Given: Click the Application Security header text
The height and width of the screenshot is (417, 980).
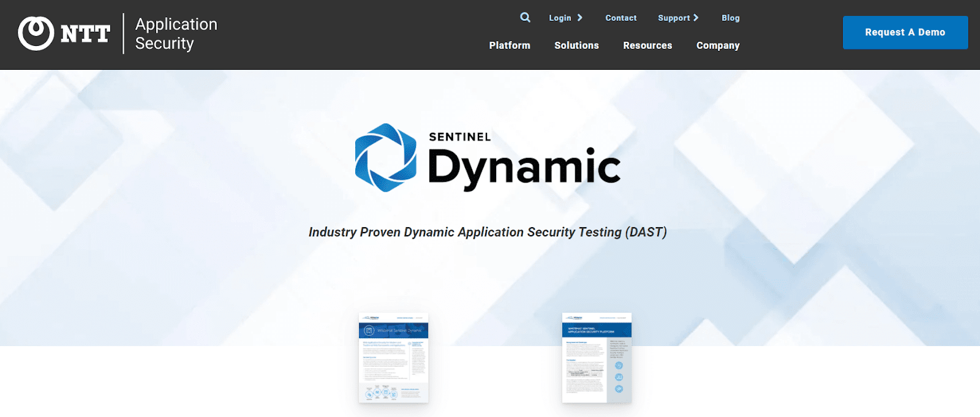Looking at the screenshot, I should click(176, 34).
